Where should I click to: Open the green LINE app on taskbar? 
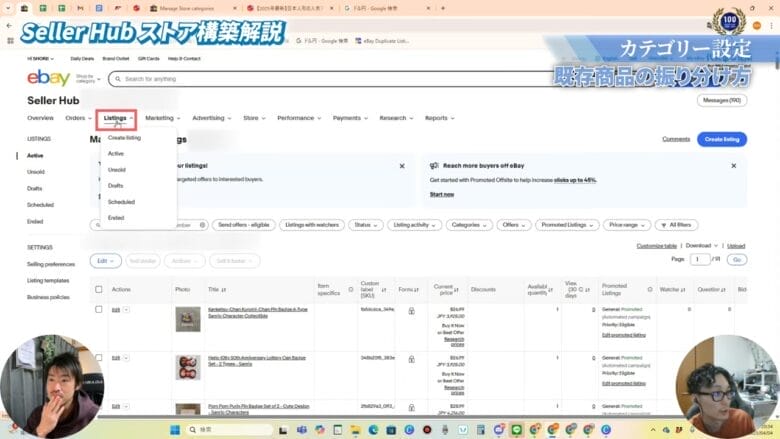516,430
